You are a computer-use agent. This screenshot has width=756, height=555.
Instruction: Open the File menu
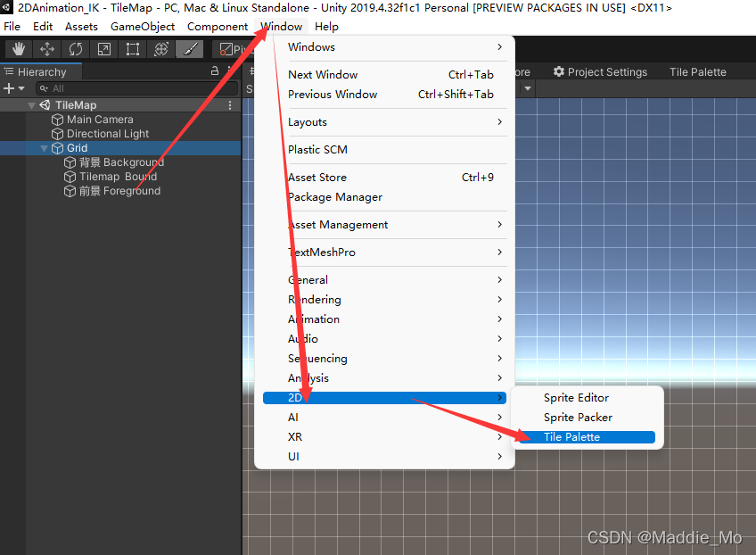point(12,27)
